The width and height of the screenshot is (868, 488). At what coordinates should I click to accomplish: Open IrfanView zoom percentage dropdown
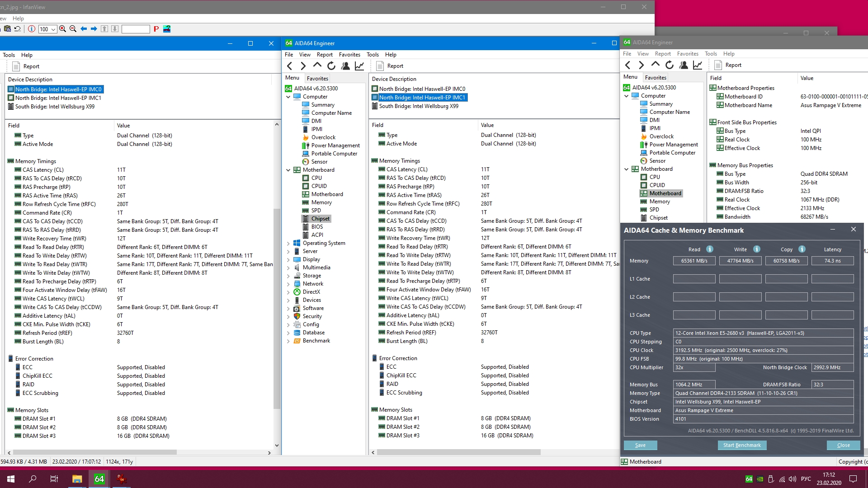coord(53,29)
